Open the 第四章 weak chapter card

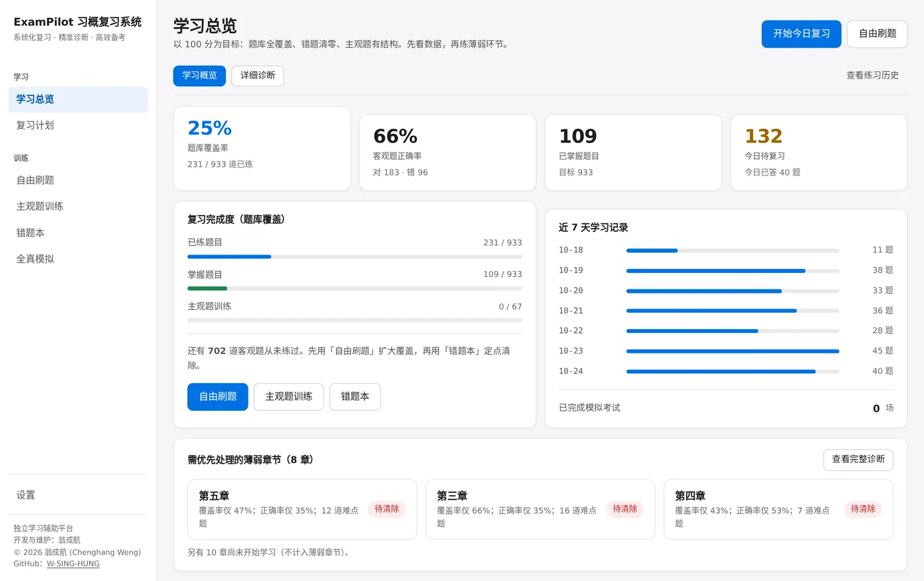(778, 510)
